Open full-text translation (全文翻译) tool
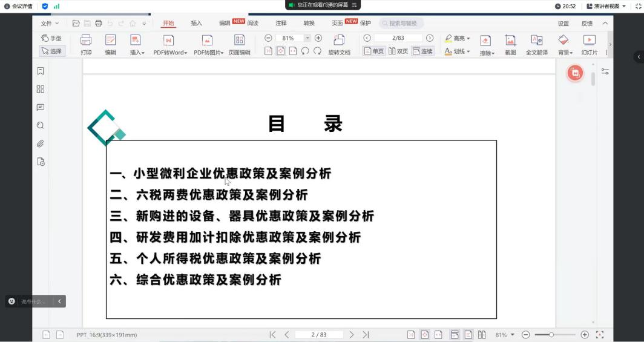The height and width of the screenshot is (342, 644). 536,45
